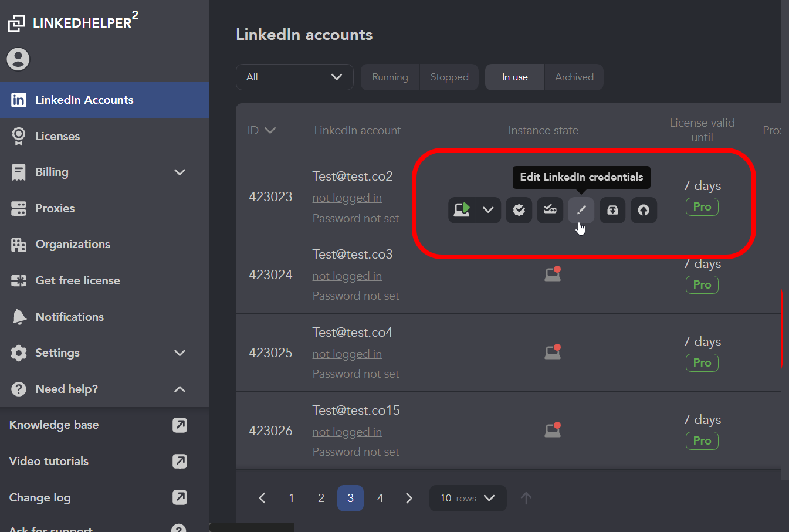The width and height of the screenshot is (789, 532).
Task: Archive account 423023 with the box icon
Action: pyautogui.click(x=612, y=210)
